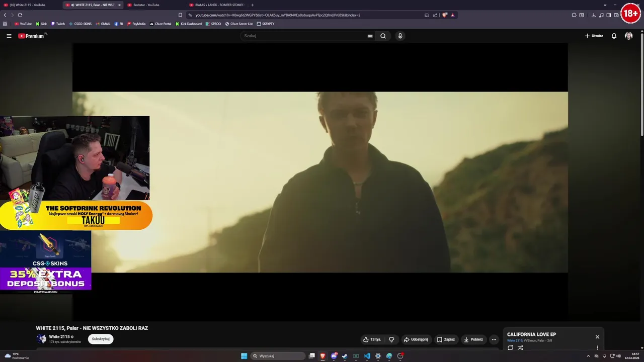644x362 pixels.
Task: Open a new browser tab plus
Action: click(253, 5)
